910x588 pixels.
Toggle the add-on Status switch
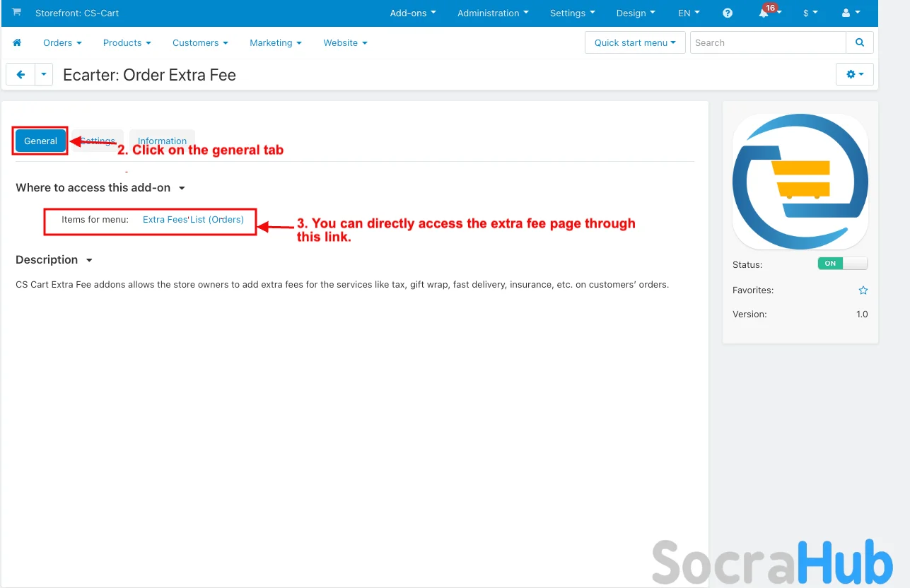(843, 264)
